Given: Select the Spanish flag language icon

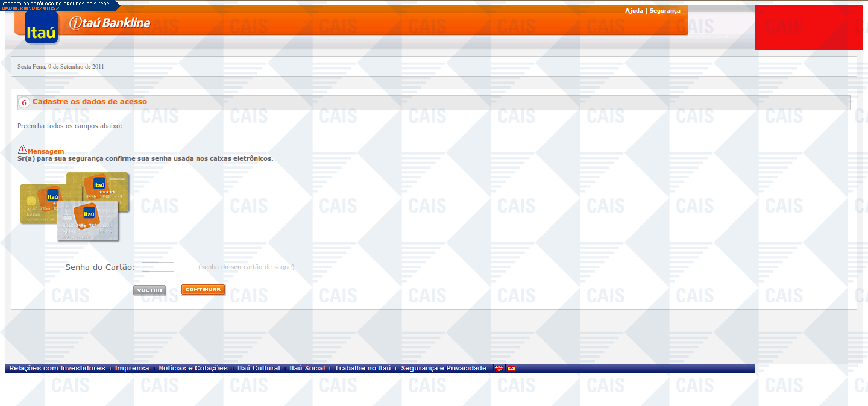Looking at the screenshot, I should [x=511, y=369].
